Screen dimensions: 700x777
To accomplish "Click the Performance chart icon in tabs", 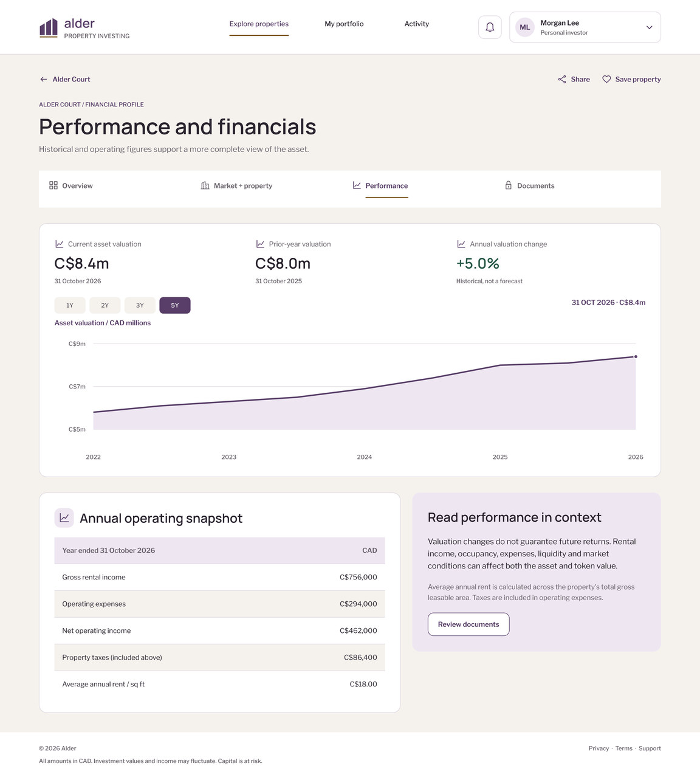I will click(x=357, y=185).
